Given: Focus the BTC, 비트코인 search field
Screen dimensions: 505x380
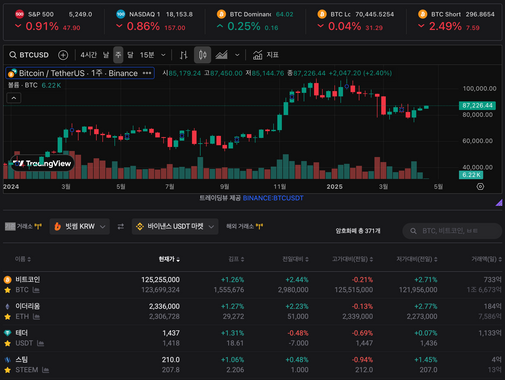Looking at the screenshot, I should (x=452, y=231).
